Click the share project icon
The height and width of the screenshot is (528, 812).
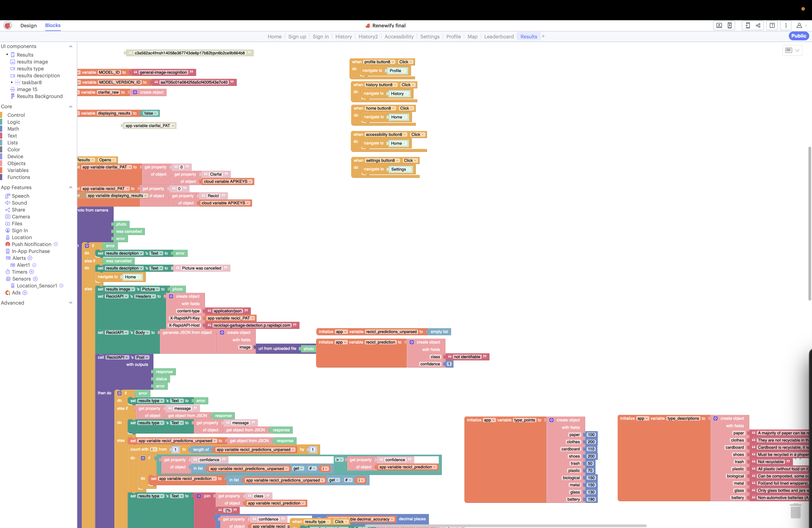pos(758,25)
